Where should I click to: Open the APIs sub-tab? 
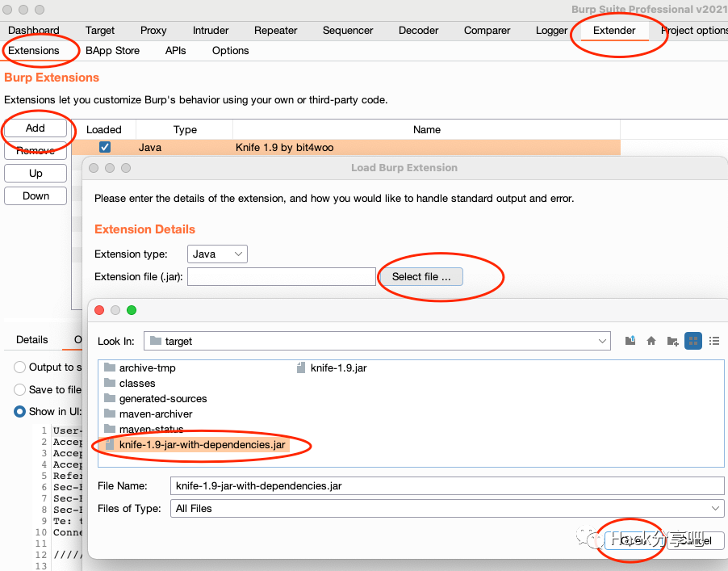pos(175,51)
